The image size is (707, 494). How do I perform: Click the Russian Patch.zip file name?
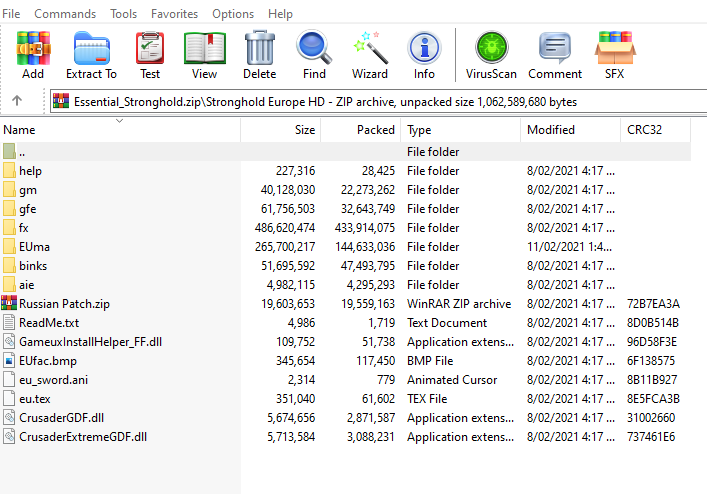(x=64, y=304)
